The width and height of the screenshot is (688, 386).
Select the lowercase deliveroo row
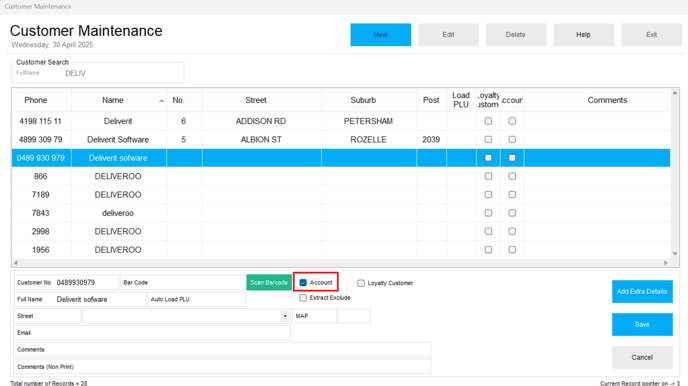pyautogui.click(x=341, y=213)
